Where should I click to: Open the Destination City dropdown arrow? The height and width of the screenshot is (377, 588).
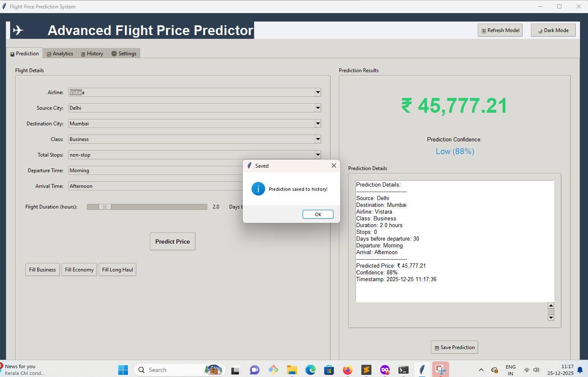click(x=318, y=124)
